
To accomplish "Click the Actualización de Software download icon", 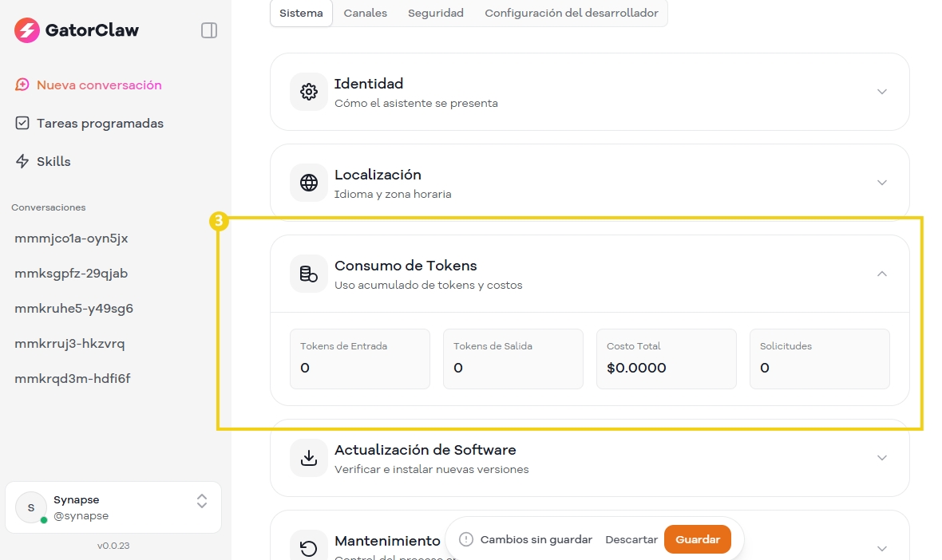I will tap(309, 458).
